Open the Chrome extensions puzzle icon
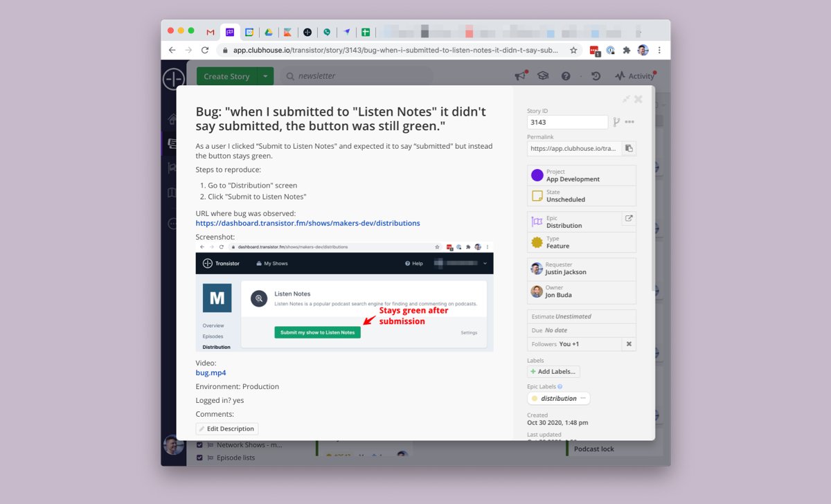 [x=627, y=51]
